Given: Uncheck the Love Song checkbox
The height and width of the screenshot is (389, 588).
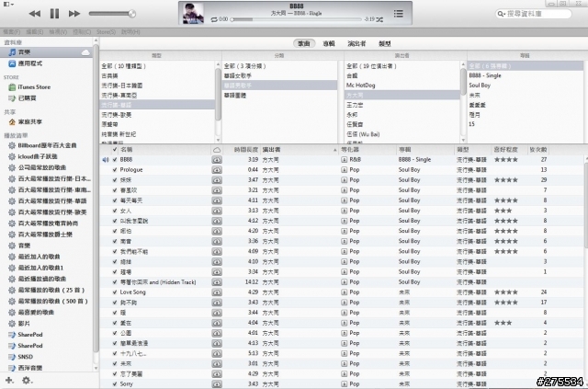Looking at the screenshot, I should [x=115, y=292].
